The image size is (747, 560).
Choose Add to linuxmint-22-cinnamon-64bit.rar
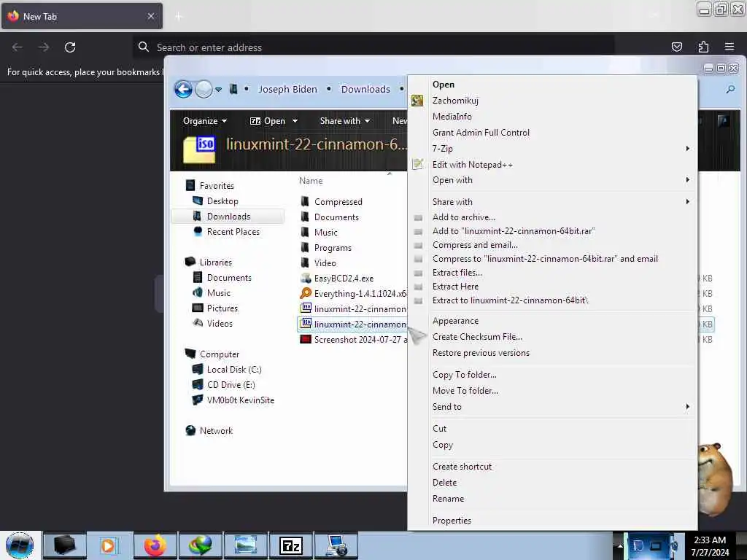553,231
